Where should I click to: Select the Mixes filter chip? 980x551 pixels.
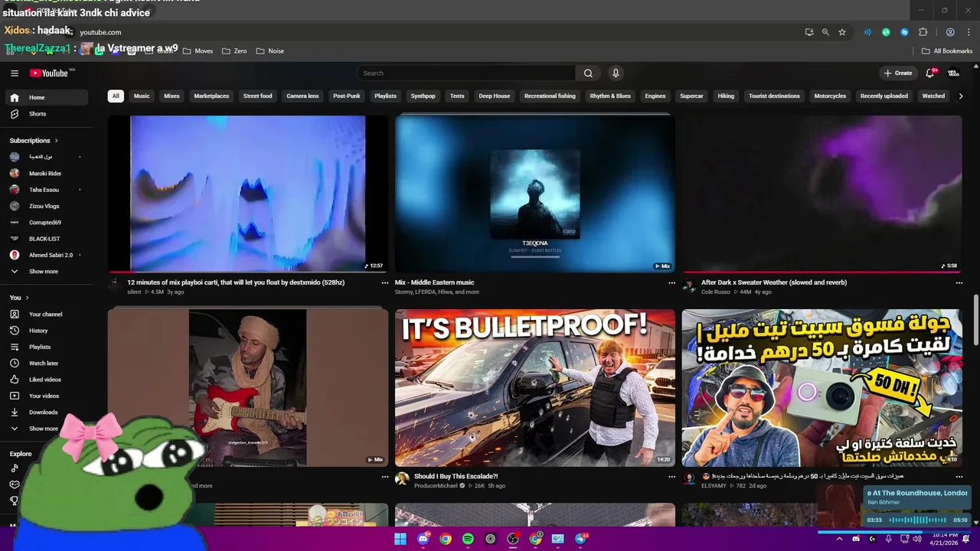(x=171, y=96)
